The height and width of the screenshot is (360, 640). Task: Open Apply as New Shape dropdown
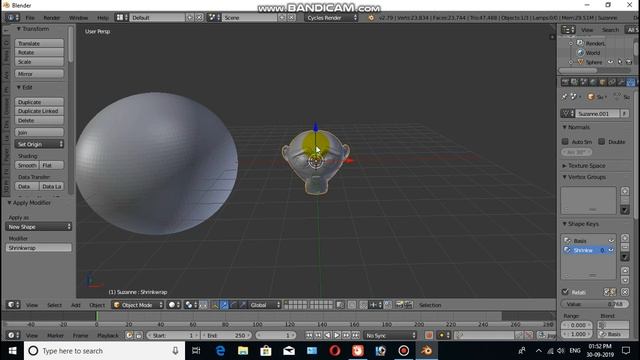coord(39,227)
